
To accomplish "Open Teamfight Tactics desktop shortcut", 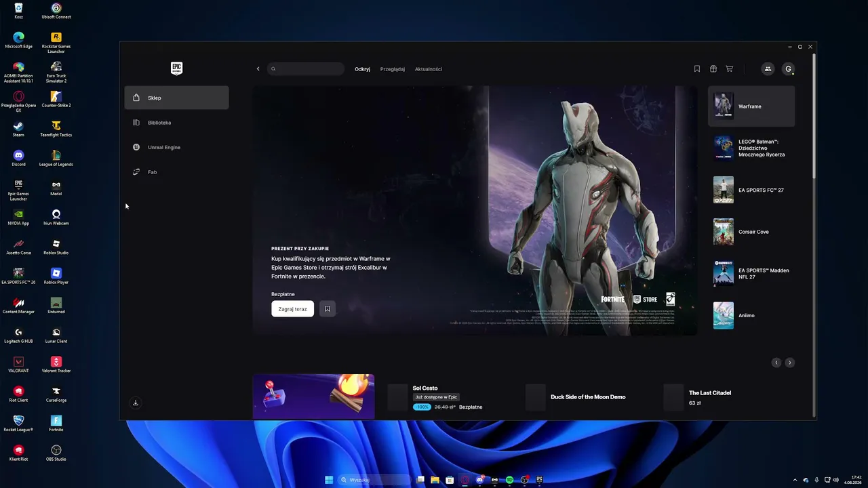I will click(x=56, y=129).
